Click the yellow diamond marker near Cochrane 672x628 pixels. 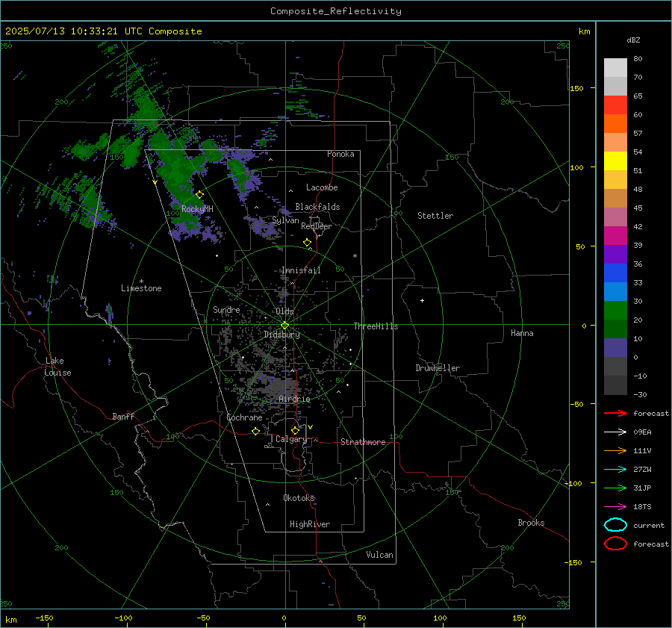click(x=256, y=432)
